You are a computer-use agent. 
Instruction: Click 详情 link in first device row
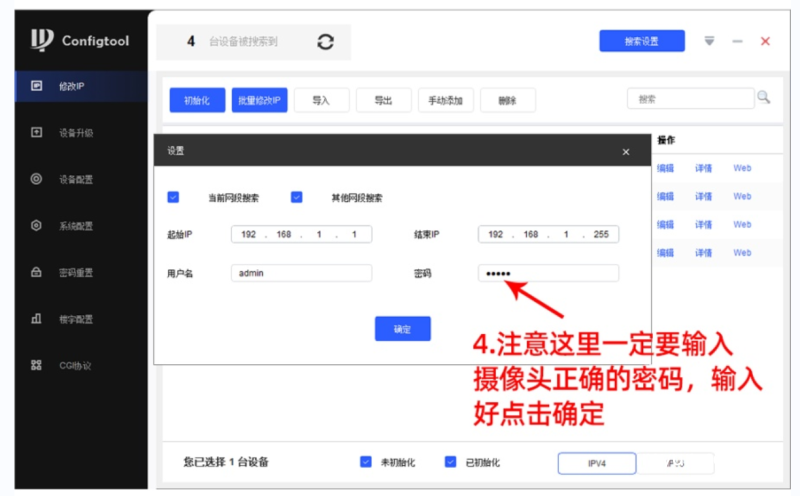tap(704, 168)
